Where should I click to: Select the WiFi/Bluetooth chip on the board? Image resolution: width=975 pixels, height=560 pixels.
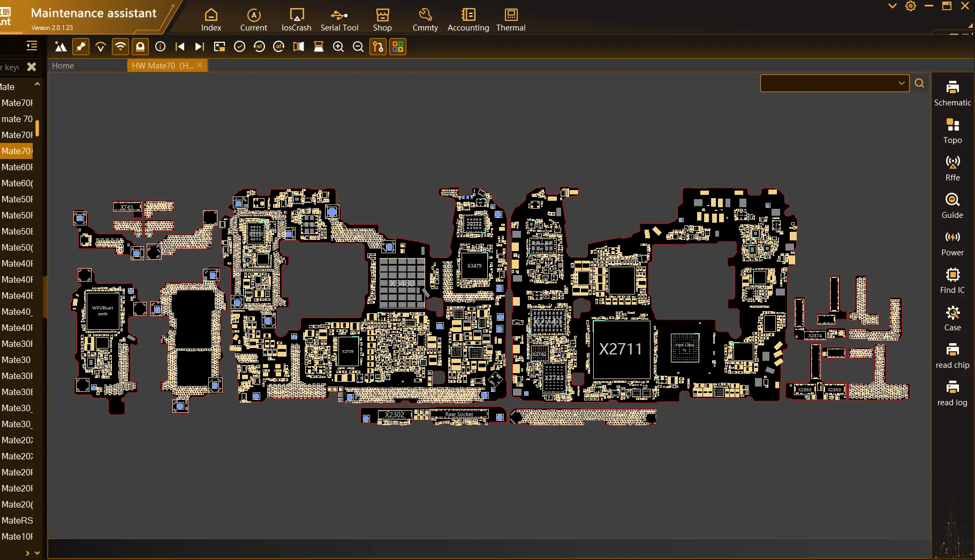coord(103,311)
